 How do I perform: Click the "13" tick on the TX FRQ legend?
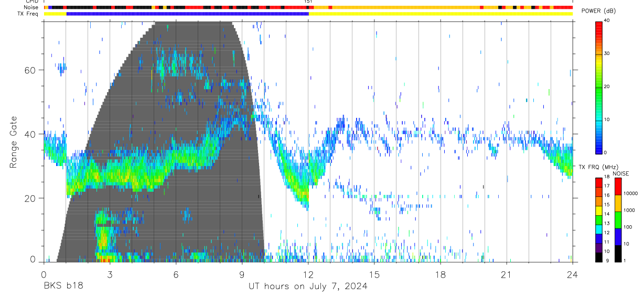tap(607, 223)
